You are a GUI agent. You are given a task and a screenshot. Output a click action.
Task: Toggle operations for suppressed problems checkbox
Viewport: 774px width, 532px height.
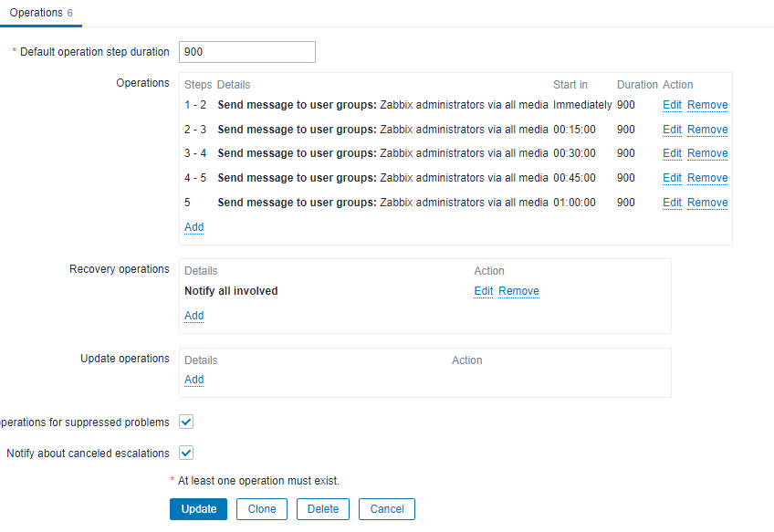pyautogui.click(x=186, y=422)
